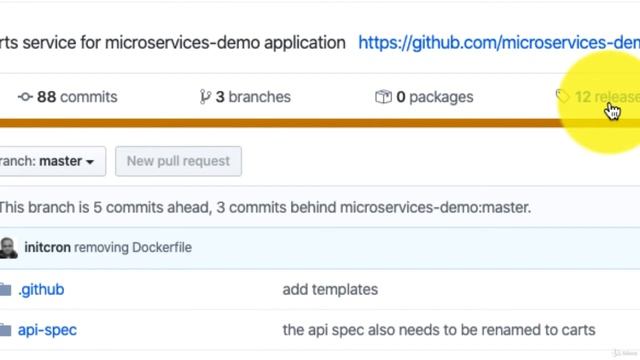Open the github.com/microservices-demo link
This screenshot has width=640, height=360.
[499, 42]
